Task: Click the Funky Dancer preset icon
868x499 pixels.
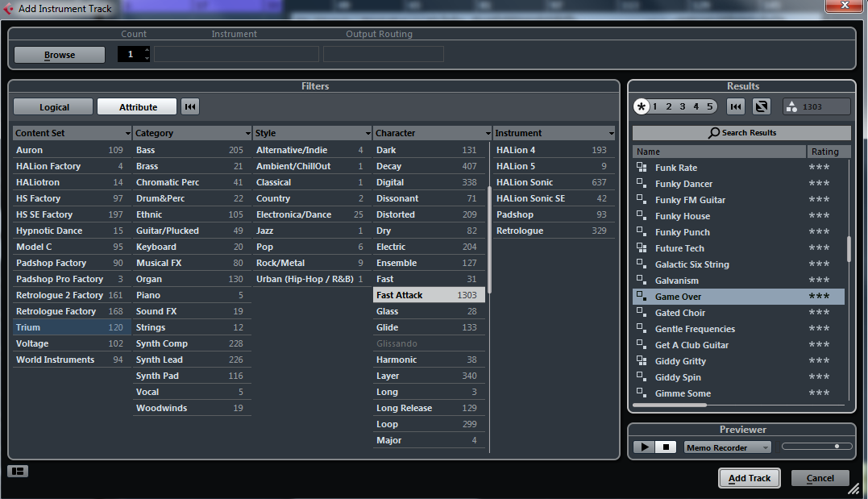Action: [642, 183]
